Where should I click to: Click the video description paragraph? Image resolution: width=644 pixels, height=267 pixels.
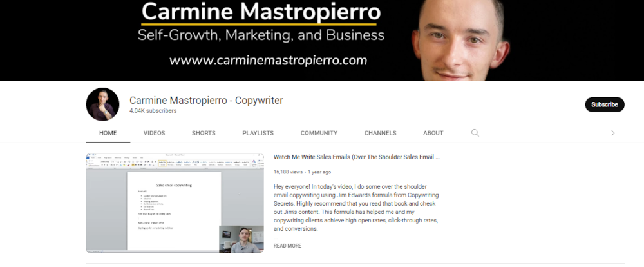[356, 208]
